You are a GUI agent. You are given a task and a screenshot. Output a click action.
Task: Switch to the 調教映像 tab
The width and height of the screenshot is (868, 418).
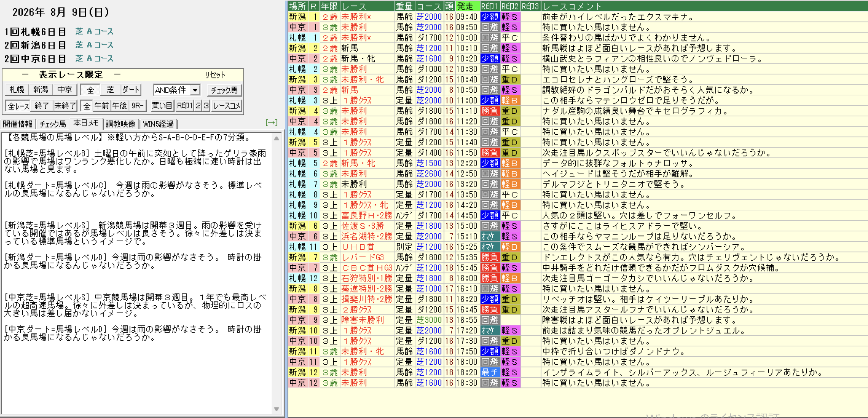[x=120, y=124]
